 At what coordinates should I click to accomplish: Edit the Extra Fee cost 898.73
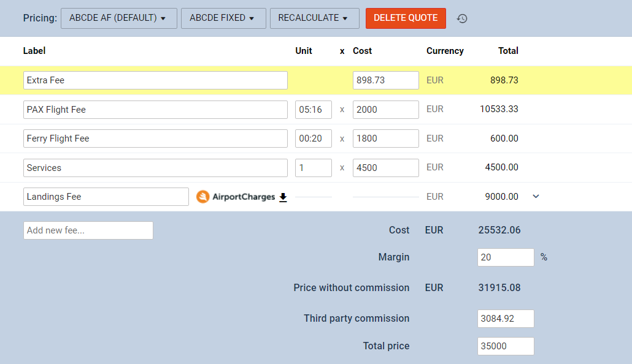[386, 80]
